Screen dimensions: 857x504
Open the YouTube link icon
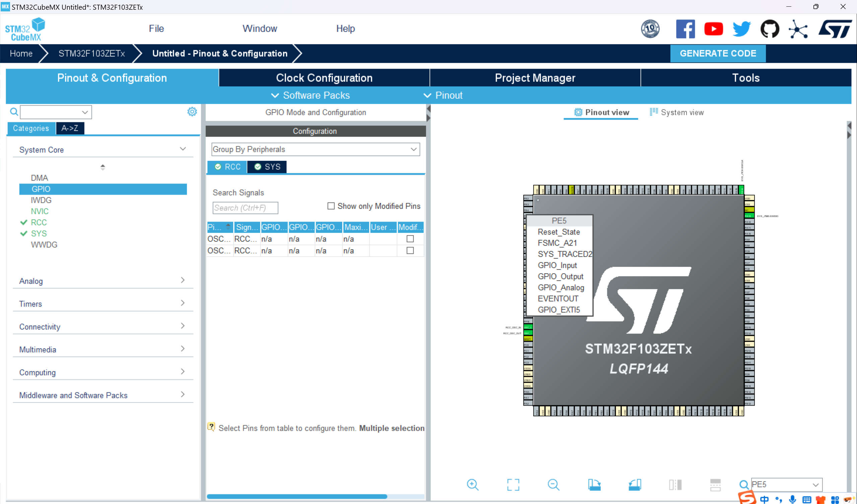coord(713,29)
